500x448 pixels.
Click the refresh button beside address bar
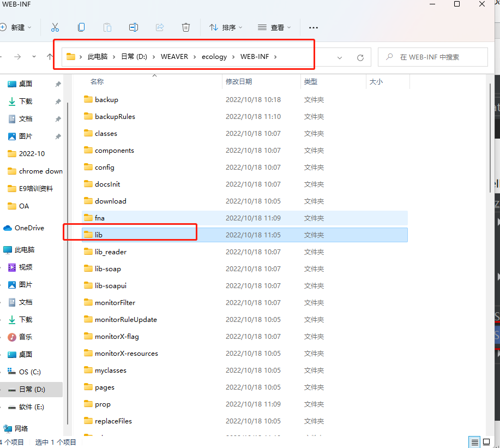360,57
